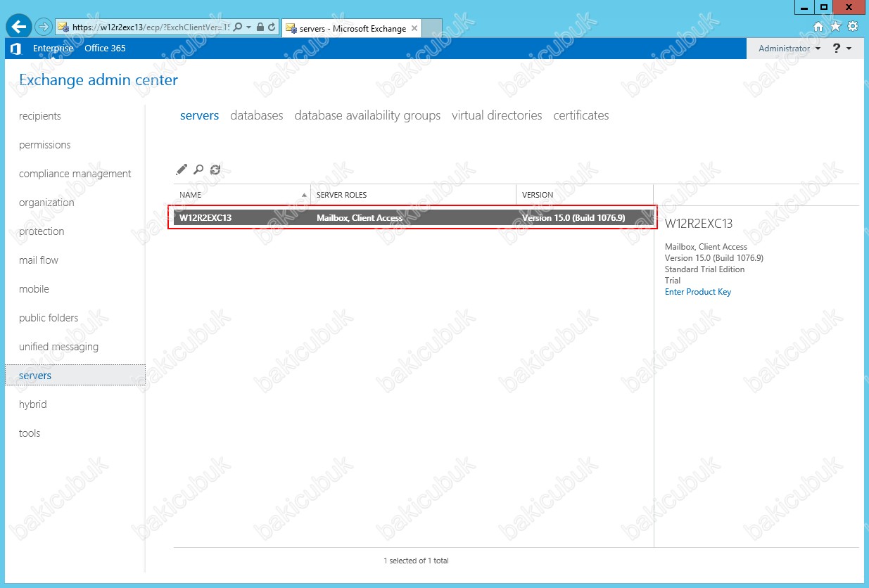Open compliance management in left navigation
Viewport: 869px width, 588px height.
click(x=75, y=174)
